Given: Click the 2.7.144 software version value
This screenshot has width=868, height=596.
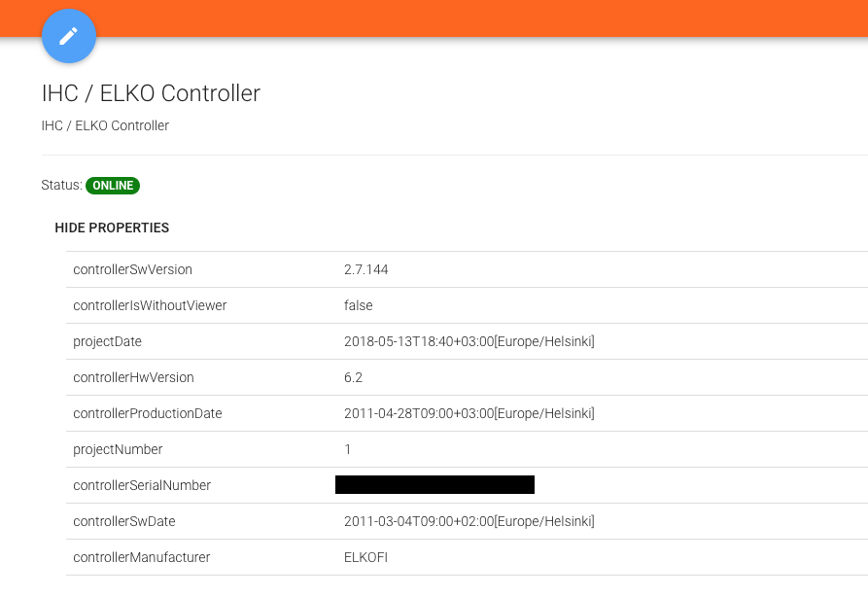Looking at the screenshot, I should point(365,269).
